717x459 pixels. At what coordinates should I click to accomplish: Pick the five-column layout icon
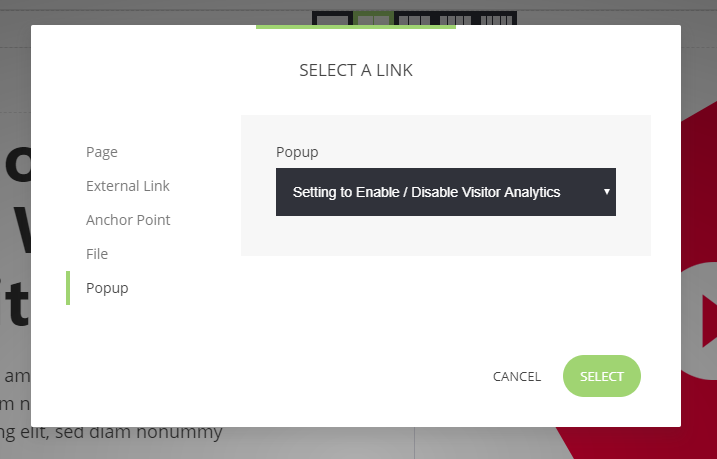[x=497, y=19]
